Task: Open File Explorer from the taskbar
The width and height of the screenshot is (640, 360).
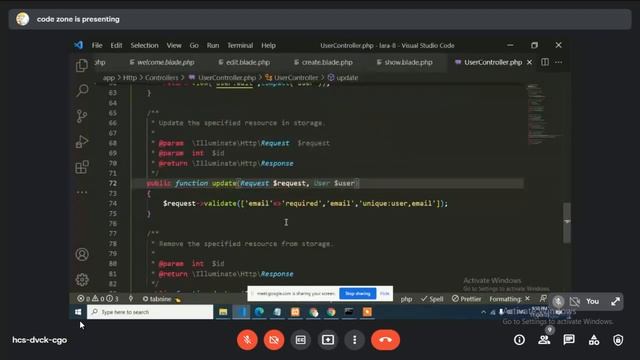Action: click(223, 312)
